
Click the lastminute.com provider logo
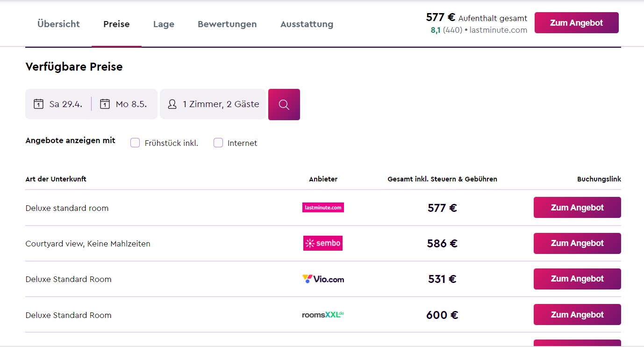coord(323,208)
